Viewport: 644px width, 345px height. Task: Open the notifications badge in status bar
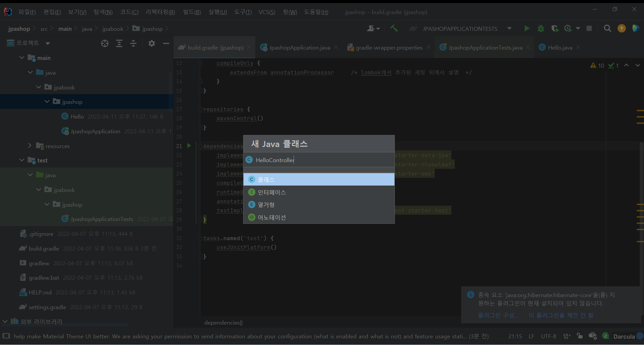click(605, 336)
